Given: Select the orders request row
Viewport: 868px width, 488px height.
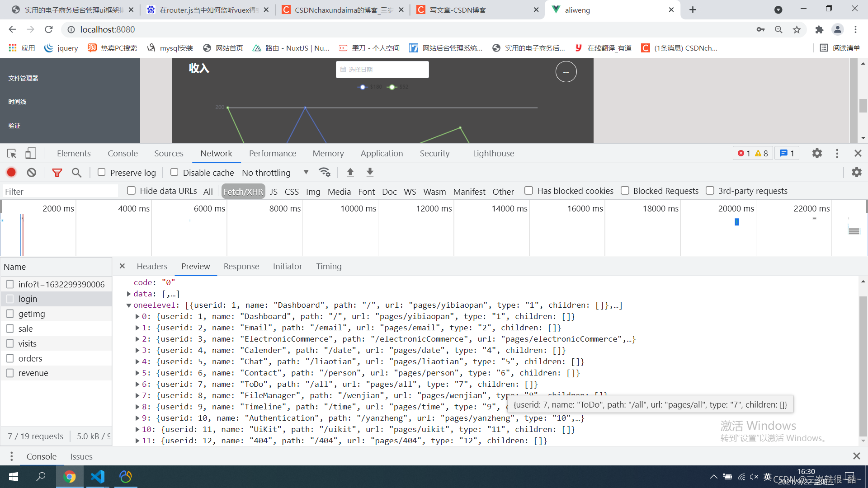Looking at the screenshot, I should 56,358.
